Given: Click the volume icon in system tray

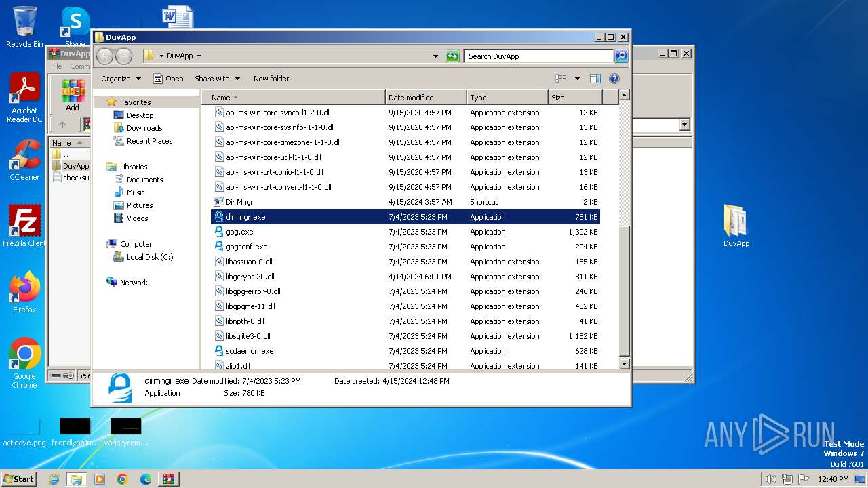Looking at the screenshot, I should point(770,479).
